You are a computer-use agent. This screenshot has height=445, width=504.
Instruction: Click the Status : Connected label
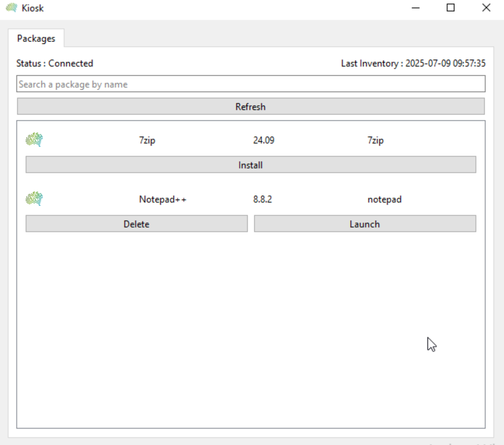[54, 63]
